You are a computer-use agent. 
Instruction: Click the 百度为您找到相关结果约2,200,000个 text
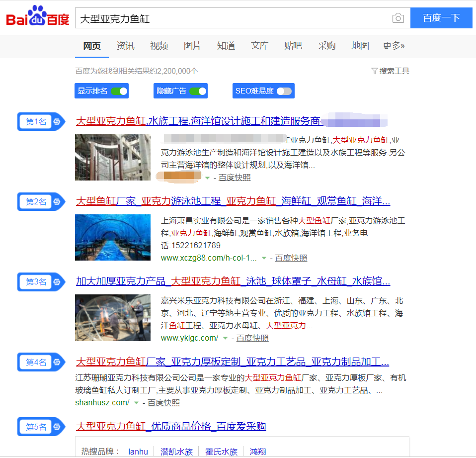[x=137, y=71]
